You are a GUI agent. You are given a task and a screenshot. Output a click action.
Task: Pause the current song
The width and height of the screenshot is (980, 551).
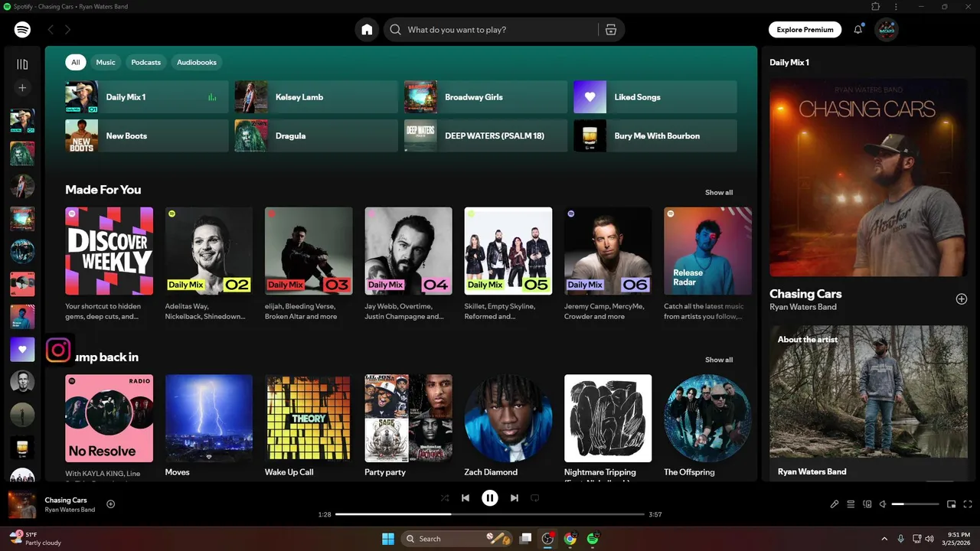pyautogui.click(x=490, y=498)
